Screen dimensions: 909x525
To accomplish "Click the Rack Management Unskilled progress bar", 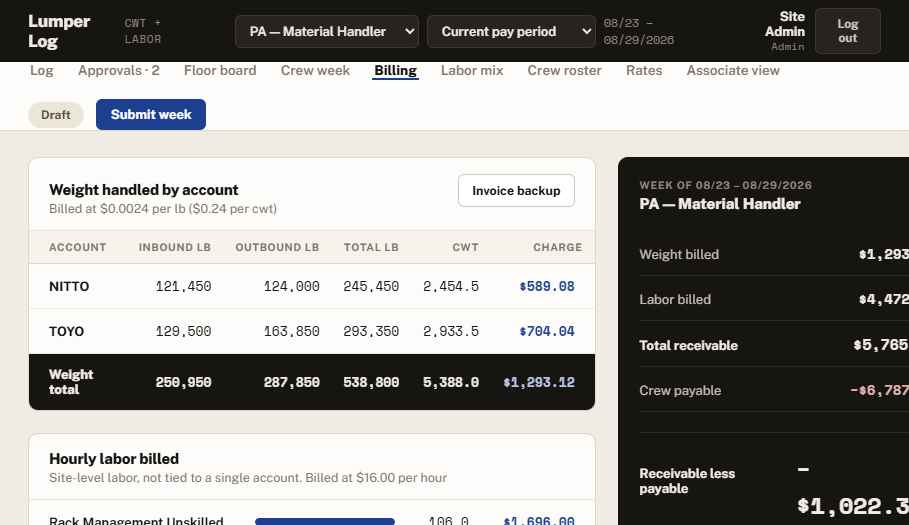I will [x=325, y=522].
